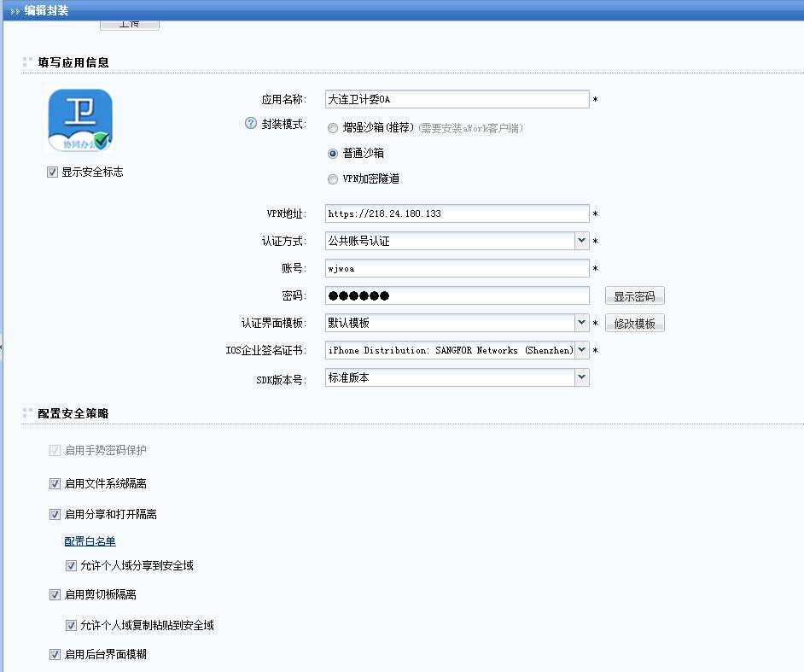Image resolution: width=804 pixels, height=672 pixels.
Task: Toggle 显示安全标志 checkbox
Action: 53,172
